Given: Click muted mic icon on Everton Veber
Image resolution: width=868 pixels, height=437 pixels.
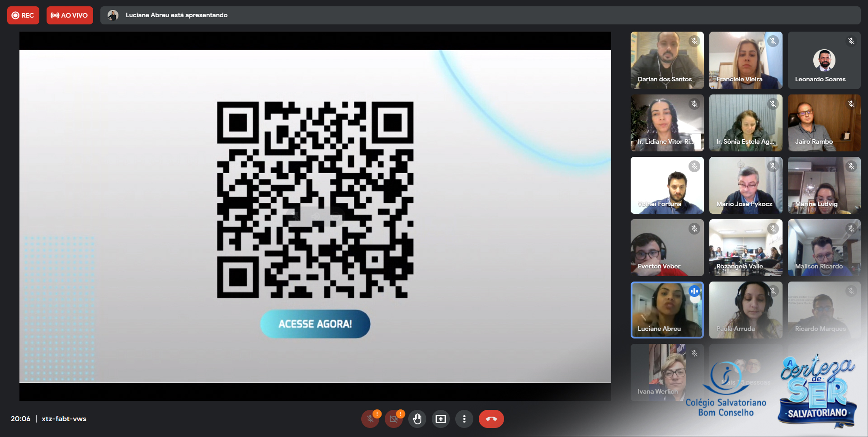Looking at the screenshot, I should click(x=694, y=229).
